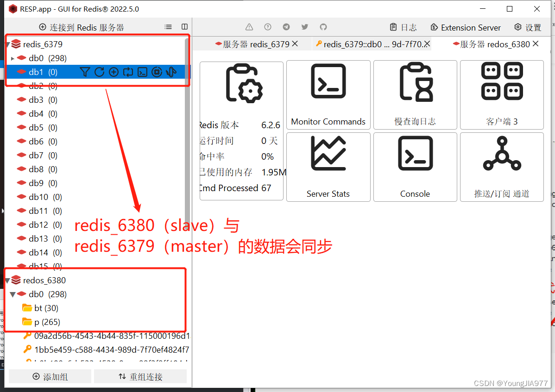Open the 慢查询日志 slow query log panel

[x=415, y=95]
